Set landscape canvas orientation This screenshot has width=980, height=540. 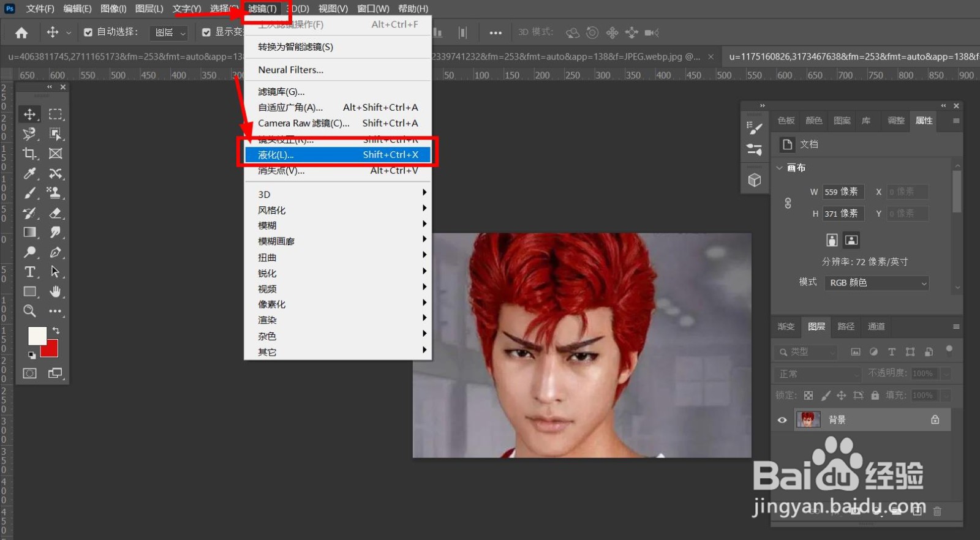851,240
